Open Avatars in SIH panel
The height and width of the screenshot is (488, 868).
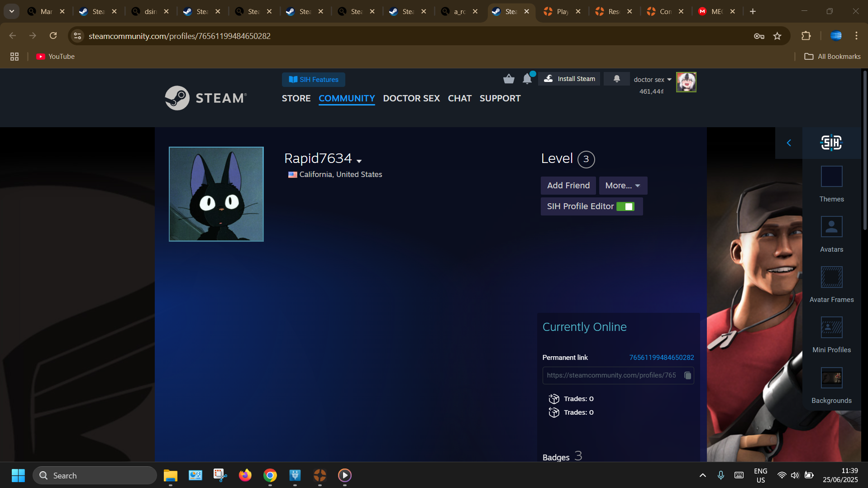coord(831,234)
